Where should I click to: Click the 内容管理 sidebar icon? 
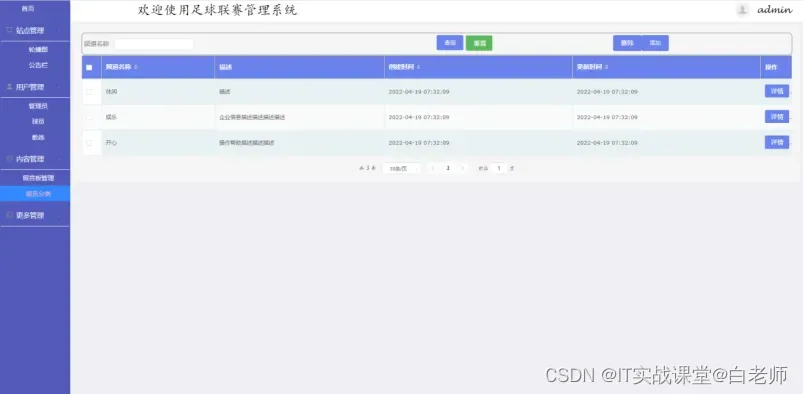(x=9, y=158)
